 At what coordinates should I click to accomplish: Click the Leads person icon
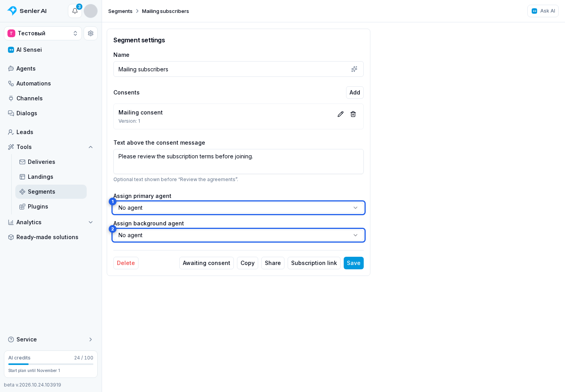(11, 132)
